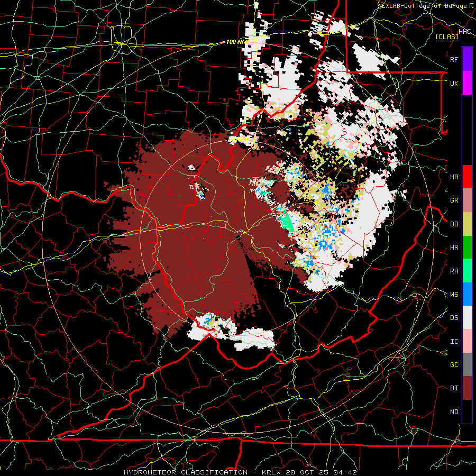Screen dimensions: 476x476
Task: Select the BI brown legend swatch
Action: click(x=467, y=388)
